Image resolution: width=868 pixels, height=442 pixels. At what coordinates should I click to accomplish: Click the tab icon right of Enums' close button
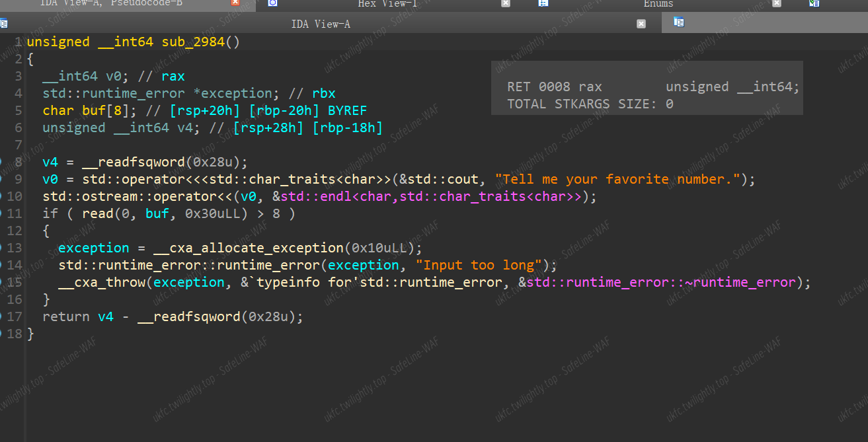tap(814, 3)
